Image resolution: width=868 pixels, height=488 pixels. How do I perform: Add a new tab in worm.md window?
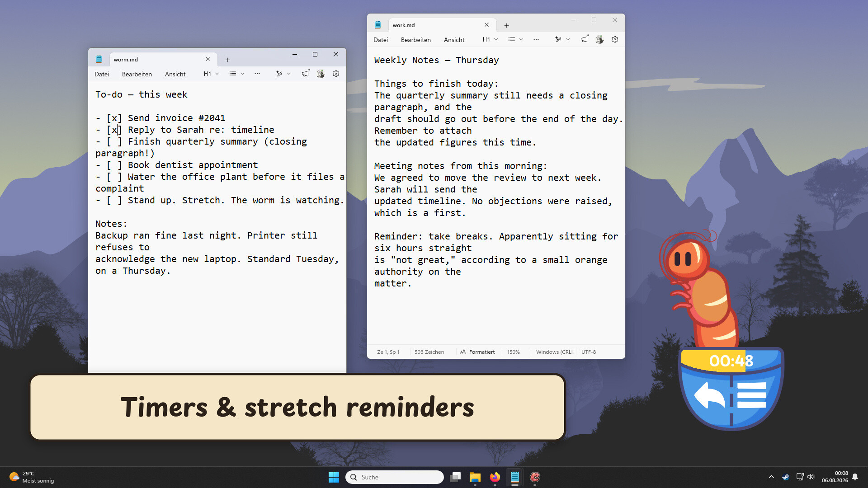[x=228, y=60]
